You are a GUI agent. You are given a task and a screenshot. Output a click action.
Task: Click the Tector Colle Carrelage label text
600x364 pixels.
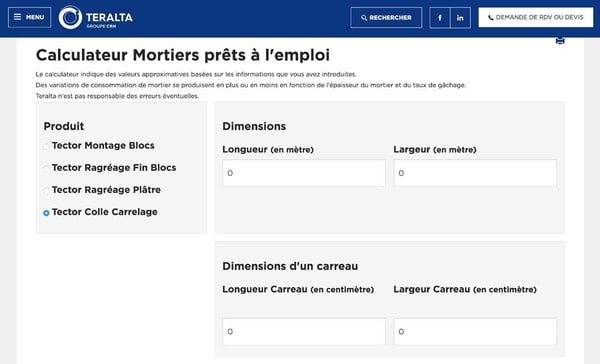coord(104,212)
